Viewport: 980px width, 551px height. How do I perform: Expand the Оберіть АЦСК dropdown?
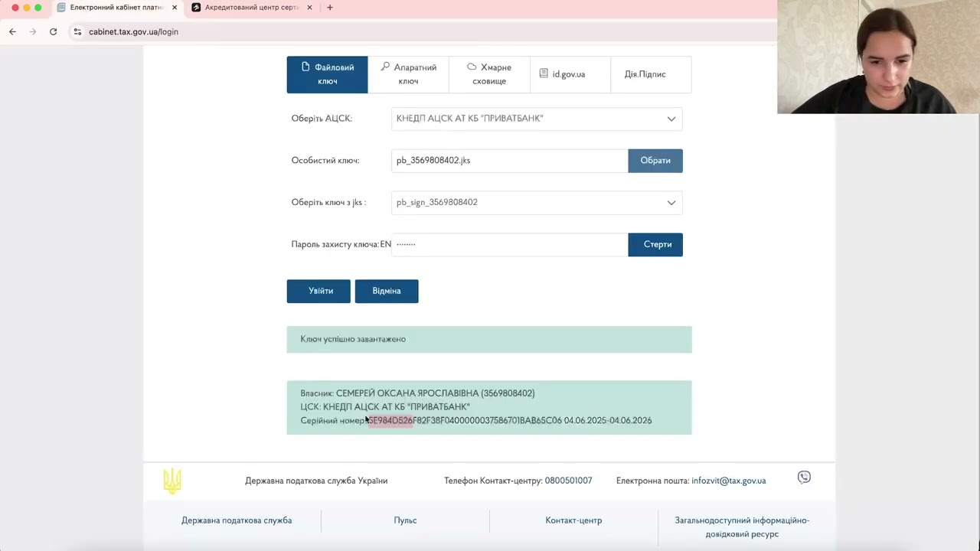click(x=537, y=119)
